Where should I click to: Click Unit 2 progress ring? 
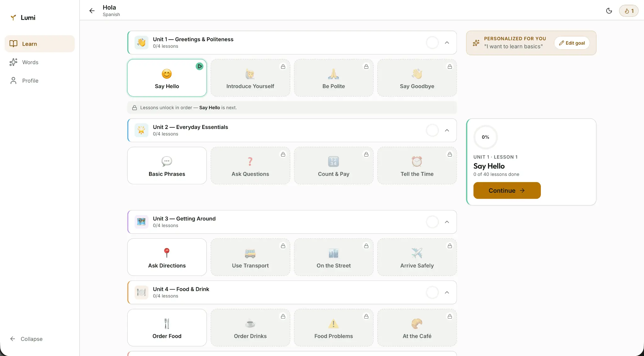tap(432, 130)
